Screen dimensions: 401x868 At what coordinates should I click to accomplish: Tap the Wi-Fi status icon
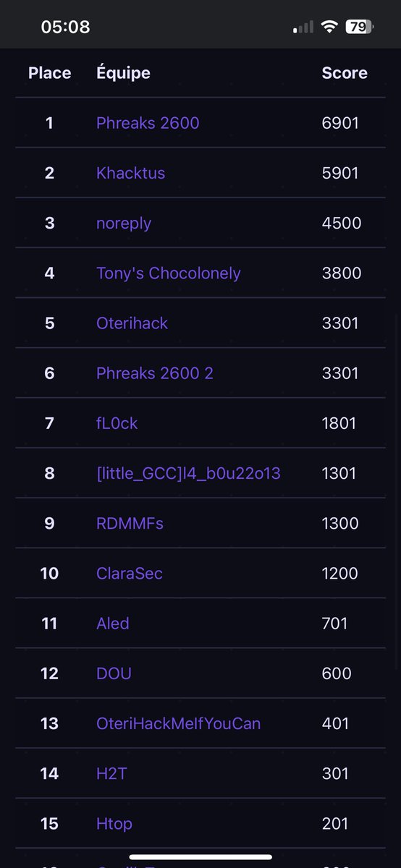point(330,27)
